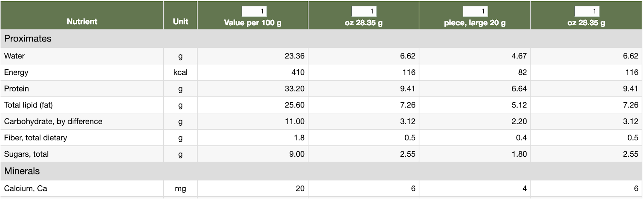Select Carbohydrate, by difference row label
Viewport: 644px width, 199px height.
pos(53,122)
